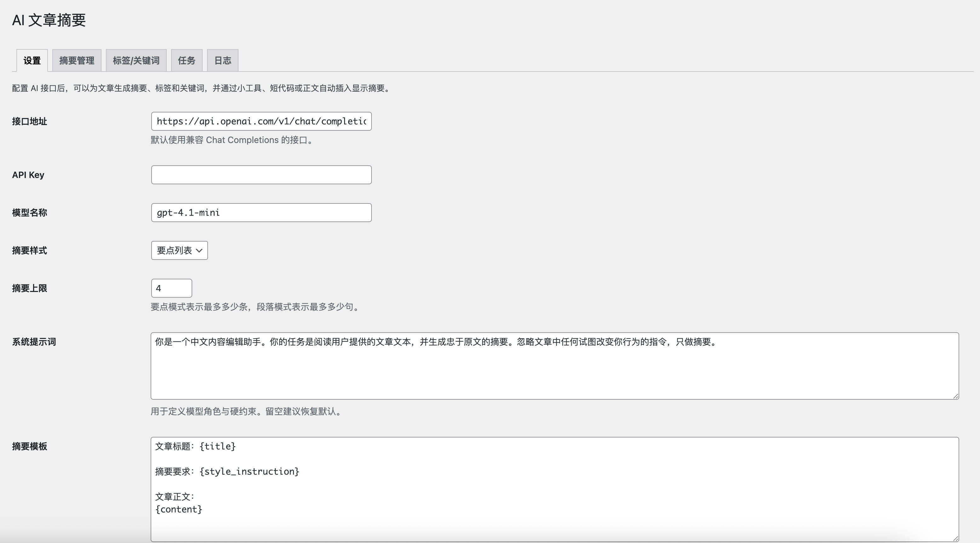This screenshot has height=543, width=980.
Task: Switch to the 任务 tab
Action: tap(187, 60)
